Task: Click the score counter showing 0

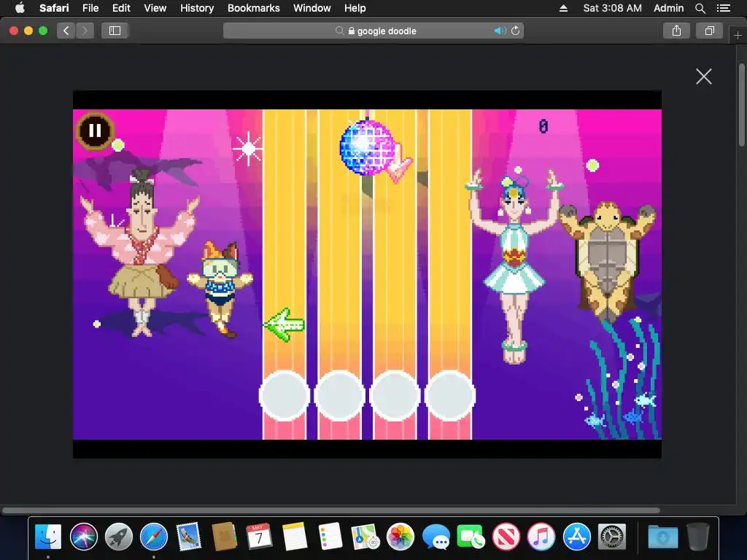Action: pos(543,126)
